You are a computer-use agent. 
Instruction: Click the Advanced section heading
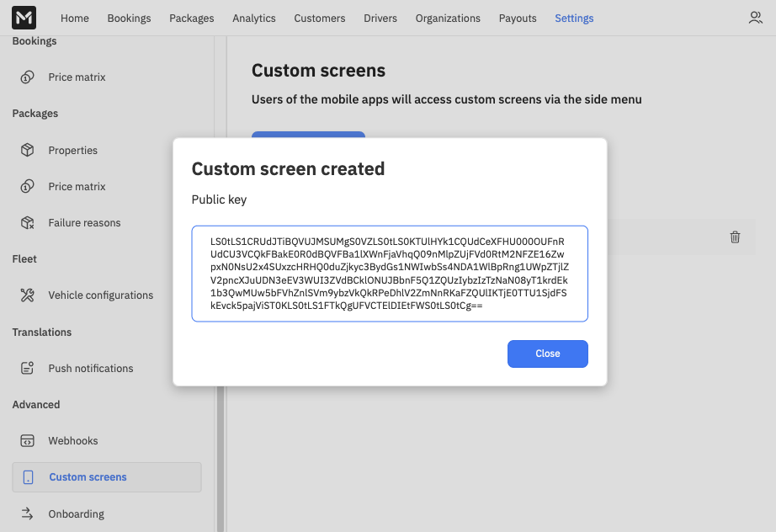click(x=35, y=404)
